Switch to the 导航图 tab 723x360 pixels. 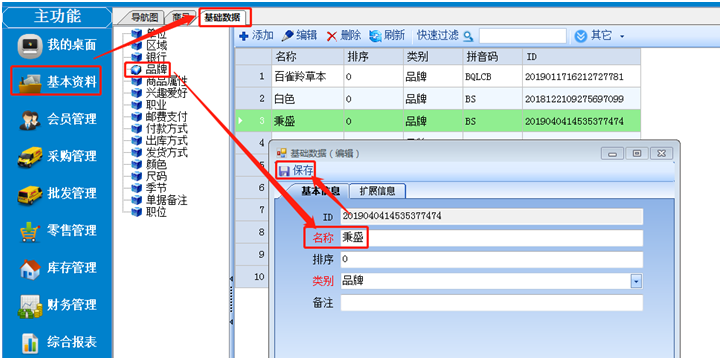144,18
